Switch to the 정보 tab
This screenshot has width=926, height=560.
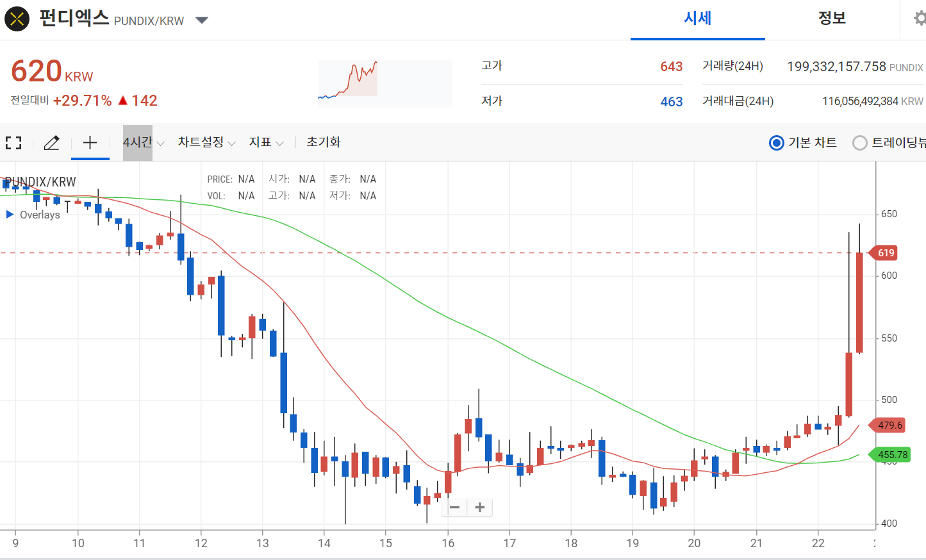[832, 19]
